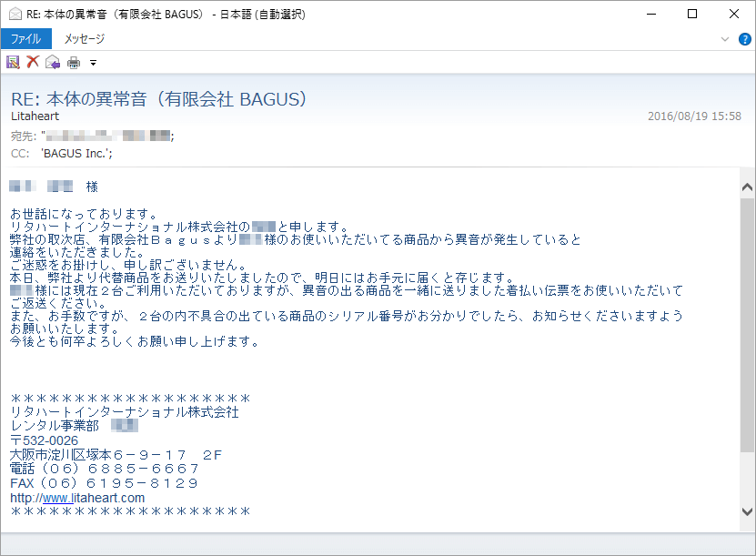756x556 pixels.
Task: Click the vertical scrollbar thumb
Action: 747,326
